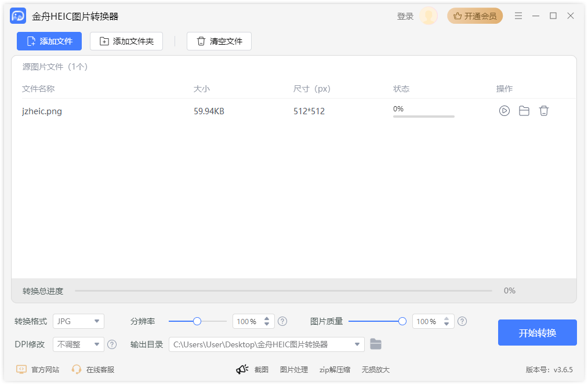Click 清空文件 to clear the file list

pos(219,41)
